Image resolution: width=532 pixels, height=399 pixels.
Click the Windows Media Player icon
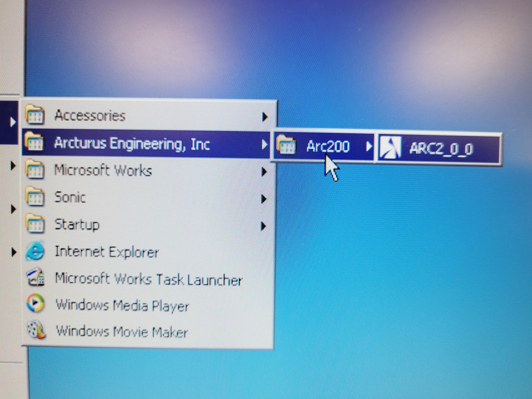coord(35,304)
